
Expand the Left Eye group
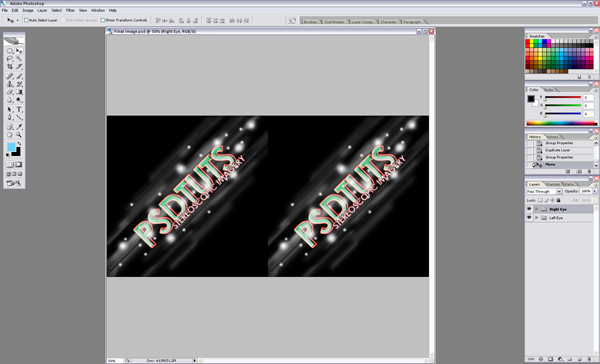pos(536,217)
